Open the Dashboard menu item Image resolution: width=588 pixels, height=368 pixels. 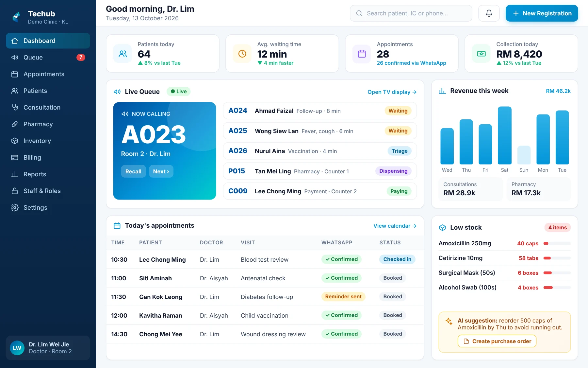pyautogui.click(x=48, y=41)
